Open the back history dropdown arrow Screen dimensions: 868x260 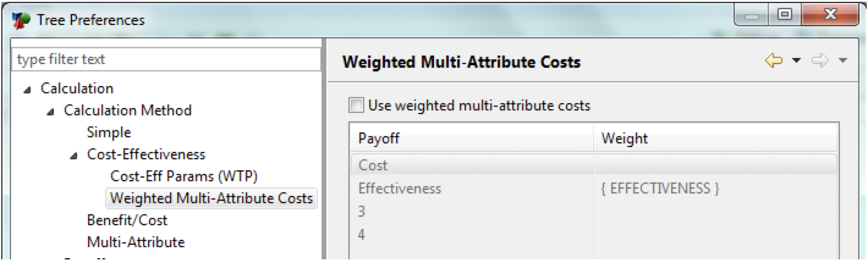[796, 60]
